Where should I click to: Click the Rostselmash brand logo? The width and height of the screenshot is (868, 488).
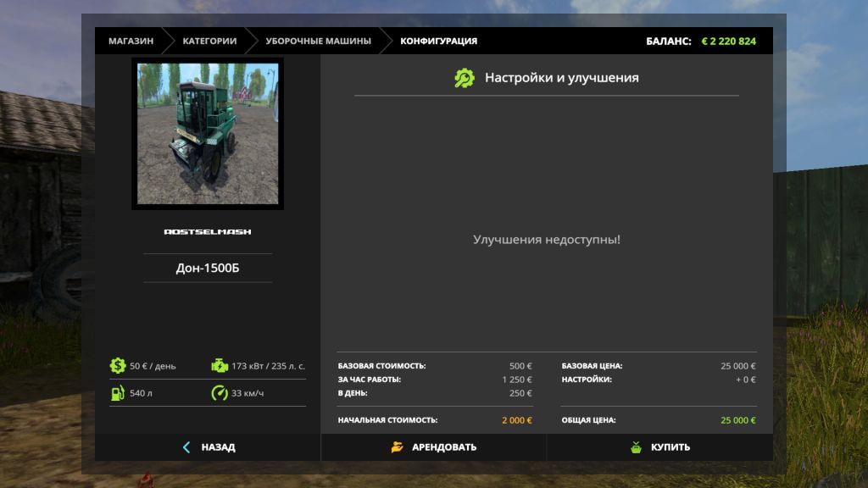coord(208,231)
